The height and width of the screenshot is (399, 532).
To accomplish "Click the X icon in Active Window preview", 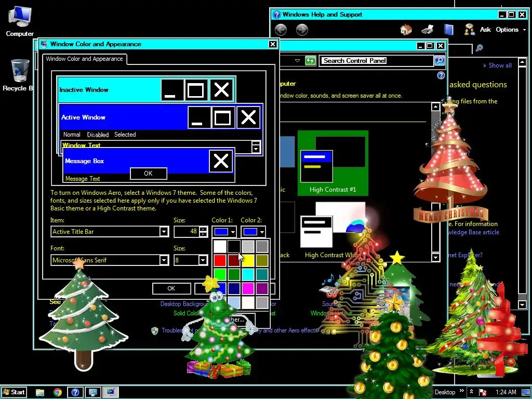I will tap(248, 118).
